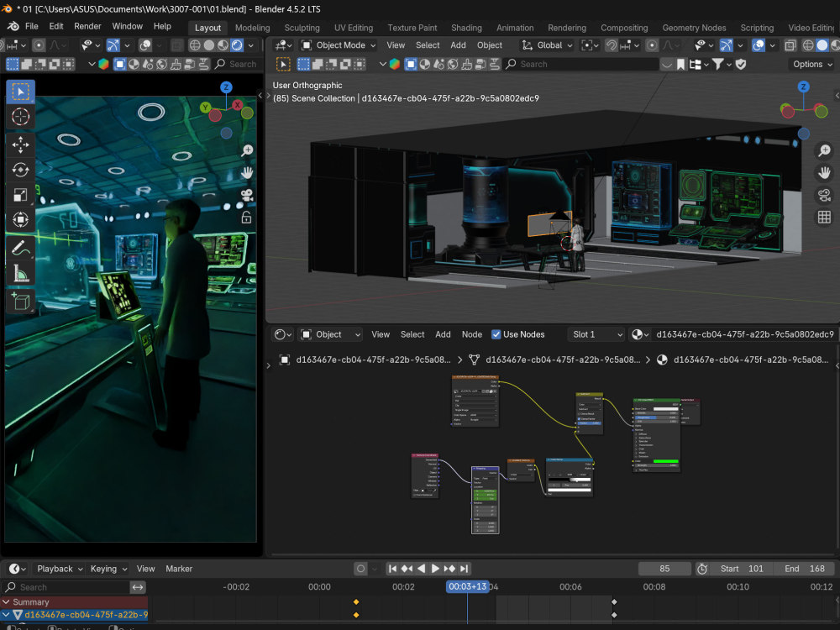
Task: Select the Measure tool
Action: click(x=20, y=273)
